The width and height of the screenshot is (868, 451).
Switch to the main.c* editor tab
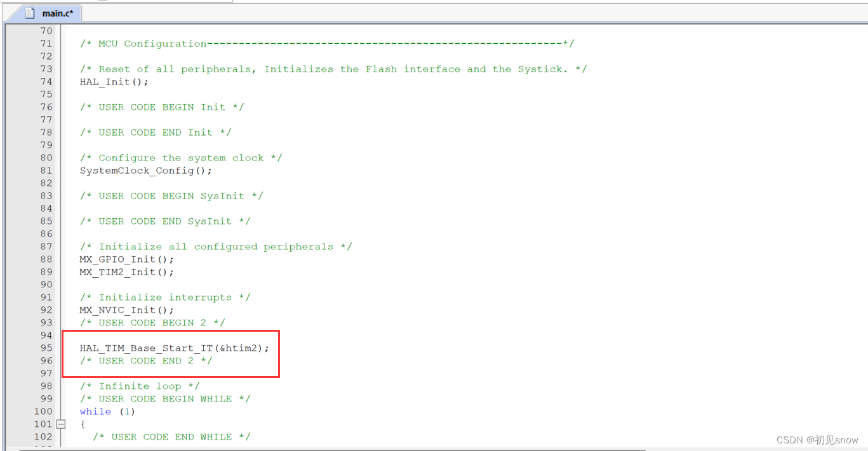(48, 13)
